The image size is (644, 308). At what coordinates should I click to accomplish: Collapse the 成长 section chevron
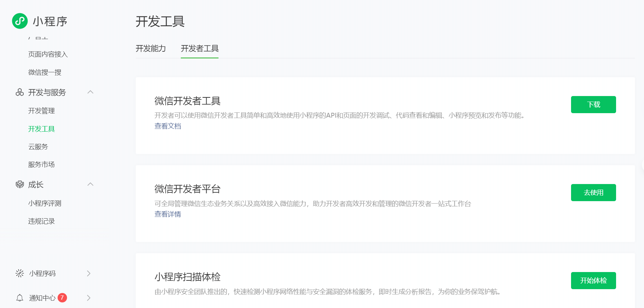90,184
